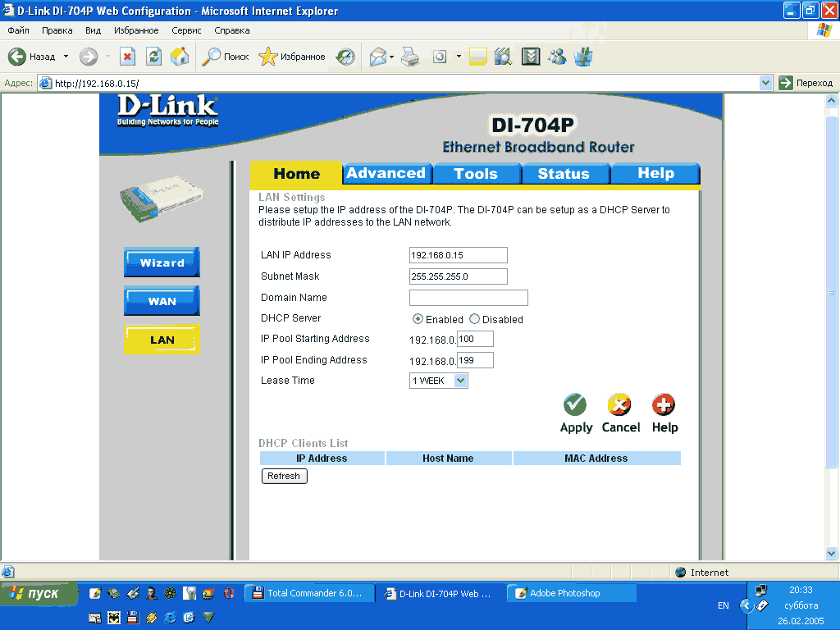Open Total Commander floppy quick launch icon
This screenshot has width=840, height=630.
pyautogui.click(x=132, y=618)
